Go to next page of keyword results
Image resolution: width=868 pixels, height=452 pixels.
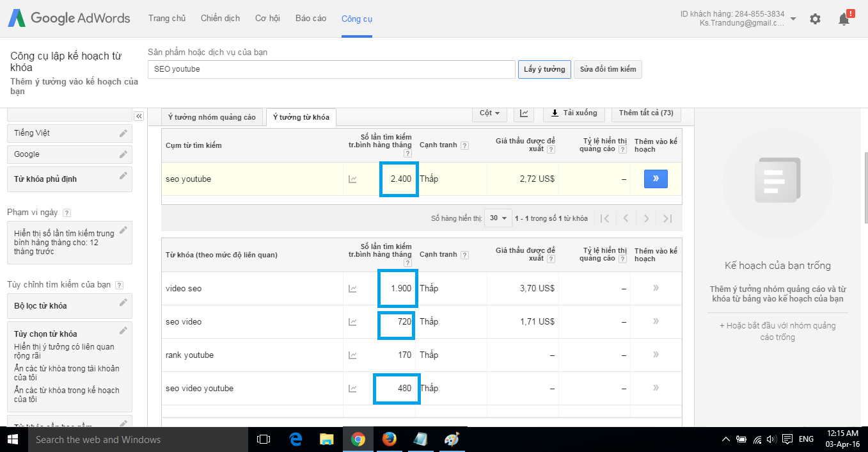646,218
